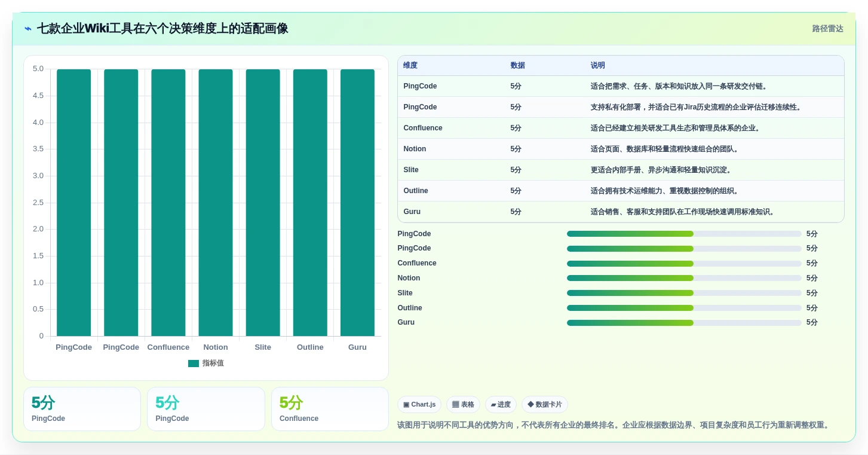Open the Confluence 5分 data card
This screenshot has height=455, width=868.
click(x=330, y=409)
